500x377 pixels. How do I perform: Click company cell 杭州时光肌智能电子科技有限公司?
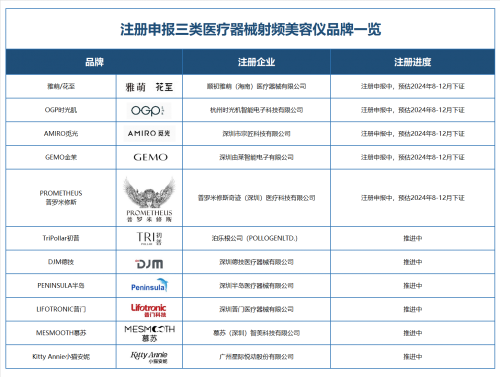click(x=256, y=110)
